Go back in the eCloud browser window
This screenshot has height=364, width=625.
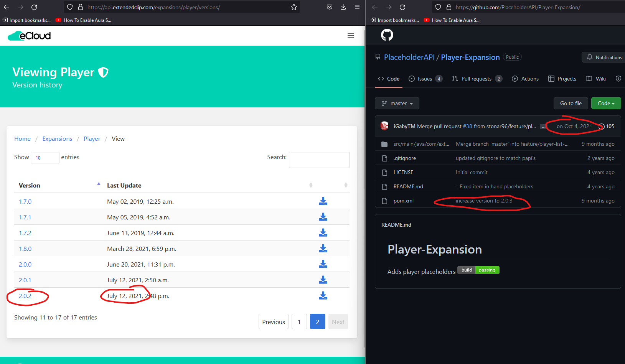pyautogui.click(x=7, y=7)
